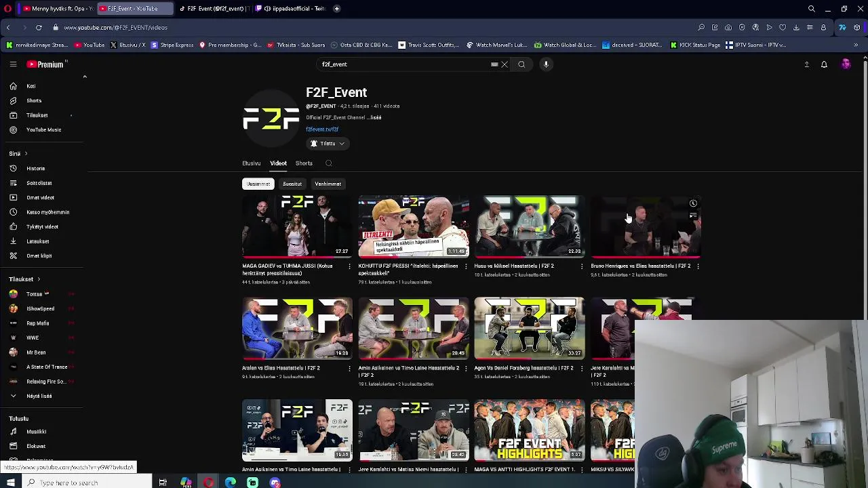Open the YouTube guide hamburger menu

(13, 64)
